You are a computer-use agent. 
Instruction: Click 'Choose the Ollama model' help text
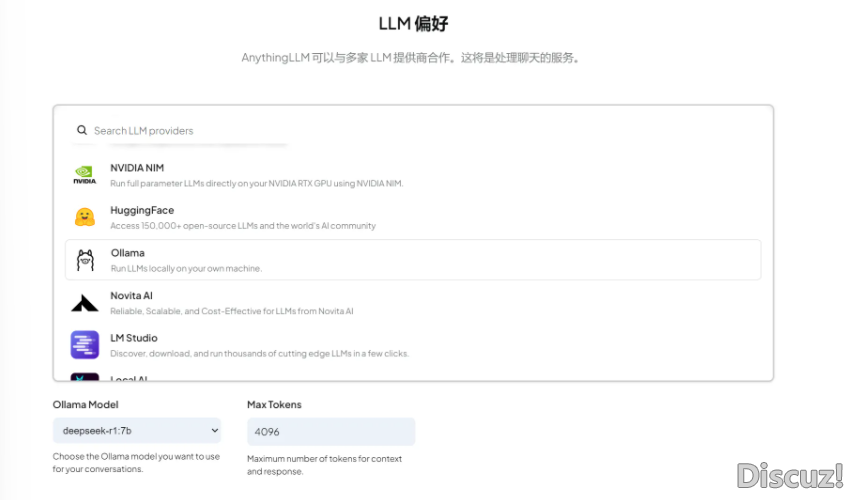136,463
